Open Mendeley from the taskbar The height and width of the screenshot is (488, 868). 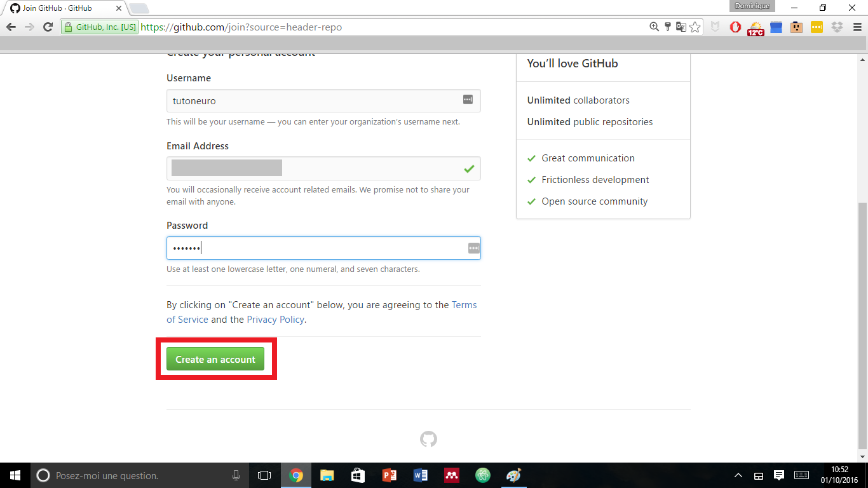coord(452,475)
